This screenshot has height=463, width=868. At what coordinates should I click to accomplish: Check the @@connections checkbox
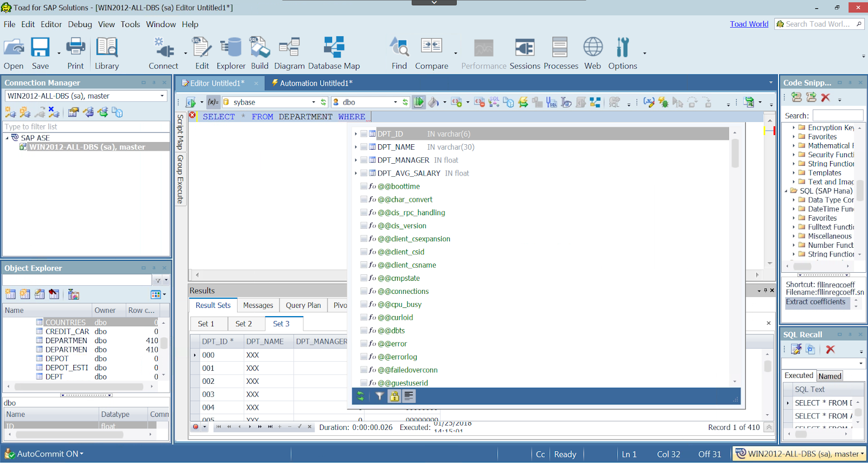[363, 291]
